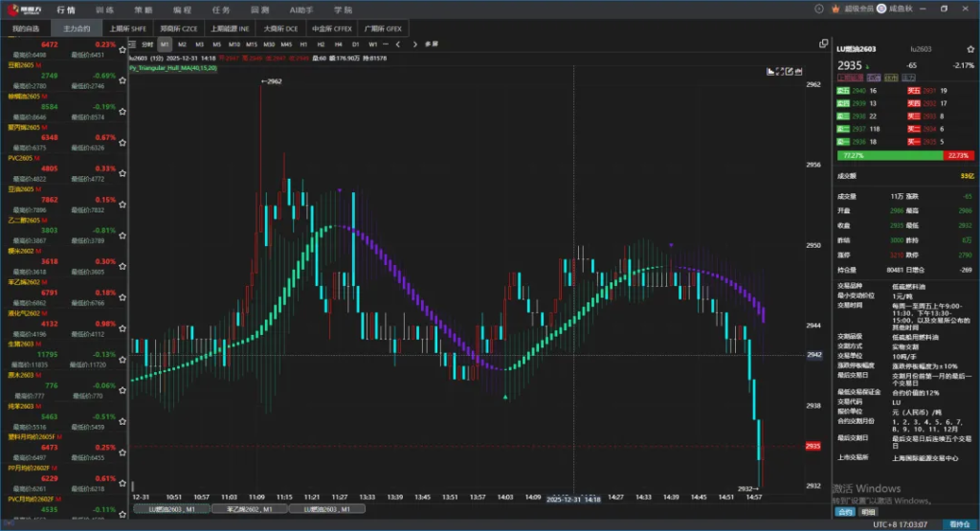Toggle the star in the 7862 quote row

[x=122, y=205]
